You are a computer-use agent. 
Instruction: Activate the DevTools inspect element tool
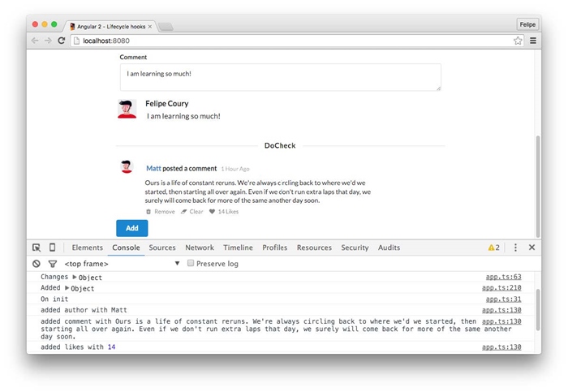[37, 248]
